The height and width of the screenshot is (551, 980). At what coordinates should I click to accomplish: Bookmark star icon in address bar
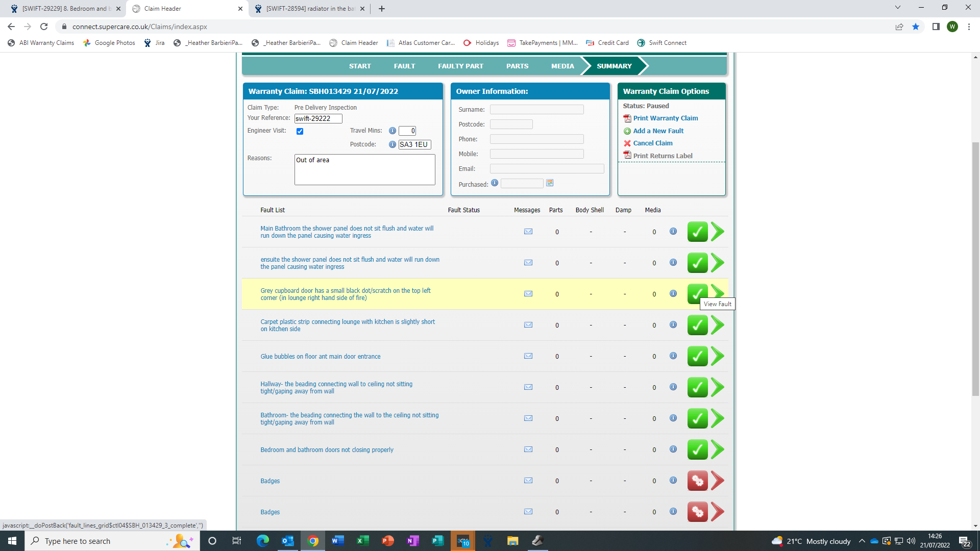[x=916, y=27]
